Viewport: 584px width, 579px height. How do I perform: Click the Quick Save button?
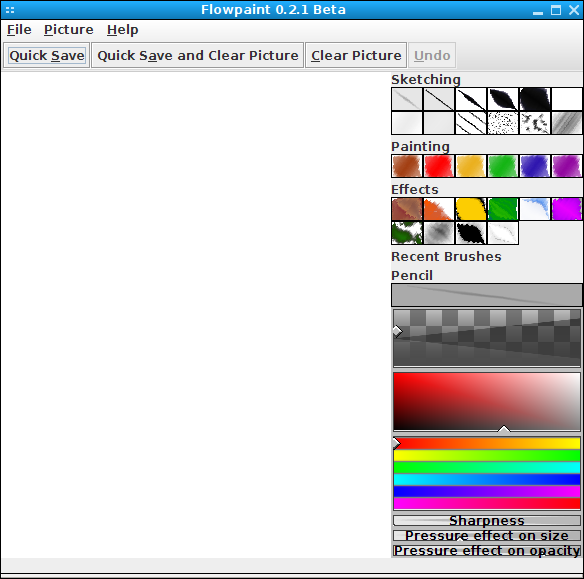(47, 55)
